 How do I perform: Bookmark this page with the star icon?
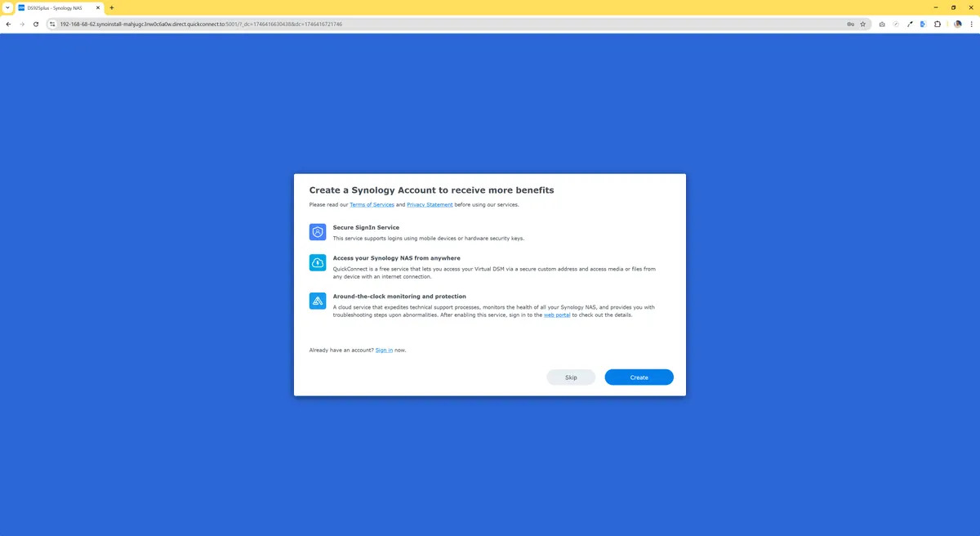[x=862, y=24]
